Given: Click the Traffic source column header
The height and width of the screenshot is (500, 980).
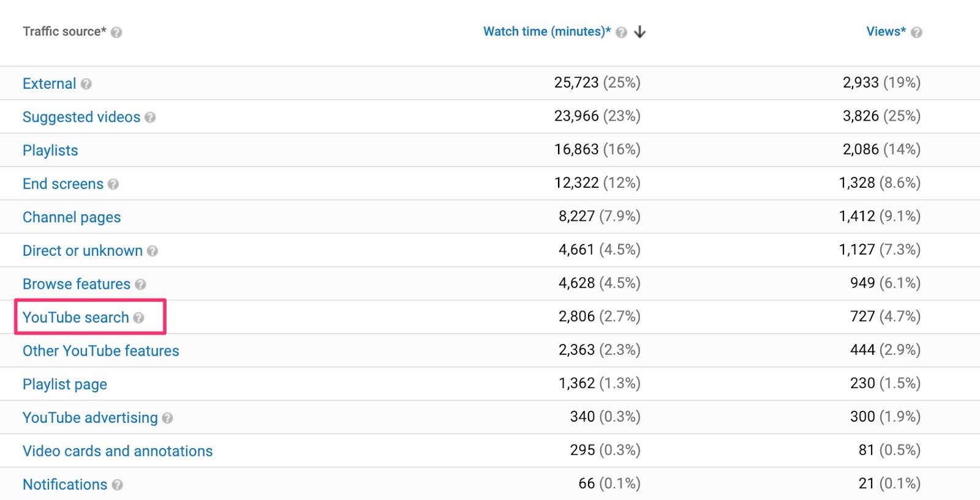Looking at the screenshot, I should tap(65, 32).
